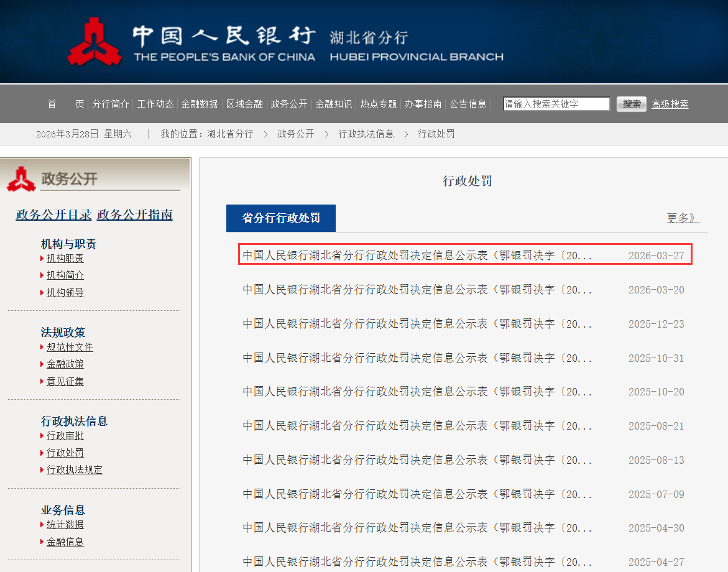Viewport: 728px width, 572px height.
Task: Click the 湖北省分行 header subtitle text
Action: (x=369, y=38)
